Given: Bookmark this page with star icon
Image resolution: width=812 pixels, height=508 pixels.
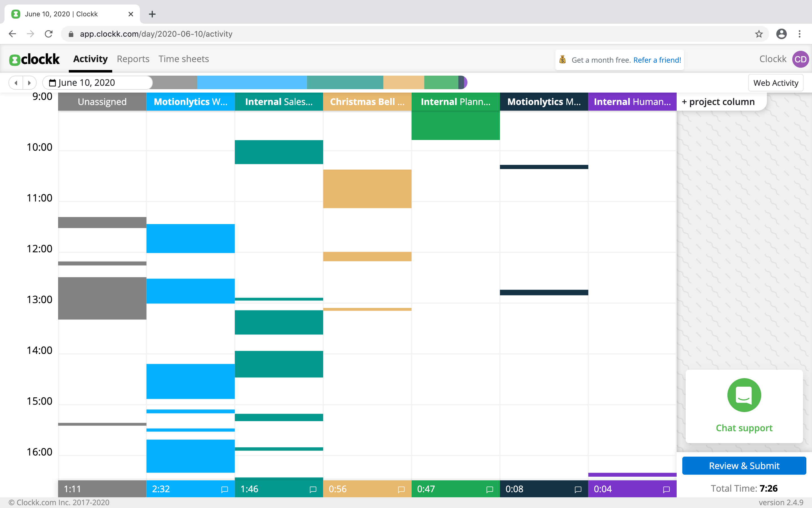Looking at the screenshot, I should pyautogui.click(x=759, y=34).
